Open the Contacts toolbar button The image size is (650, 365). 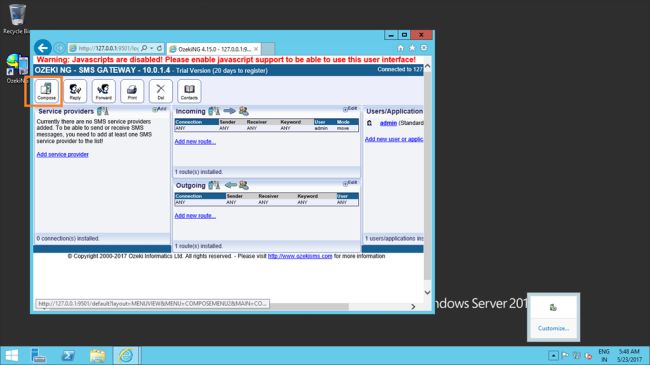click(189, 91)
